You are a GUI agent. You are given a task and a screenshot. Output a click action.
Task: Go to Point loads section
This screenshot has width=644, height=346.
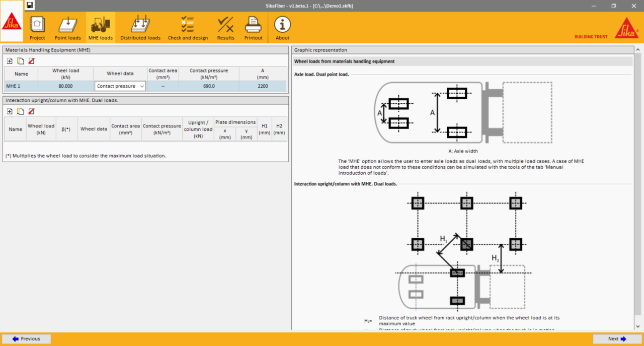tap(67, 28)
